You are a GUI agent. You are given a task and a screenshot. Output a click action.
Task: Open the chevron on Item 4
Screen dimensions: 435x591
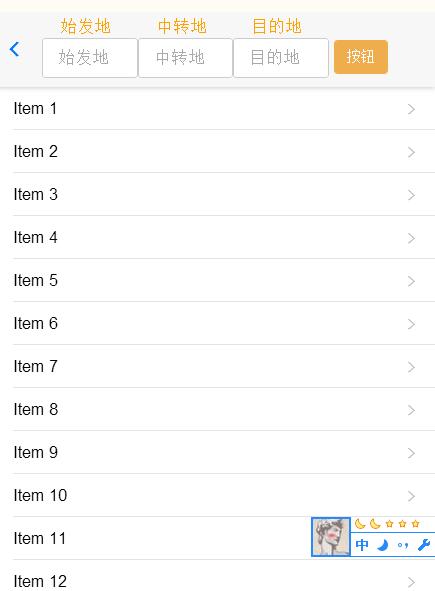[411, 238]
